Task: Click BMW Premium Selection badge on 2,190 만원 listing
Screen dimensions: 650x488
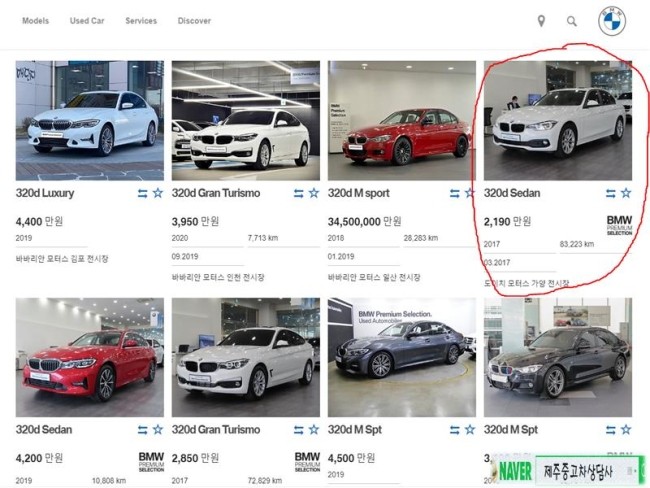Action: point(619,225)
